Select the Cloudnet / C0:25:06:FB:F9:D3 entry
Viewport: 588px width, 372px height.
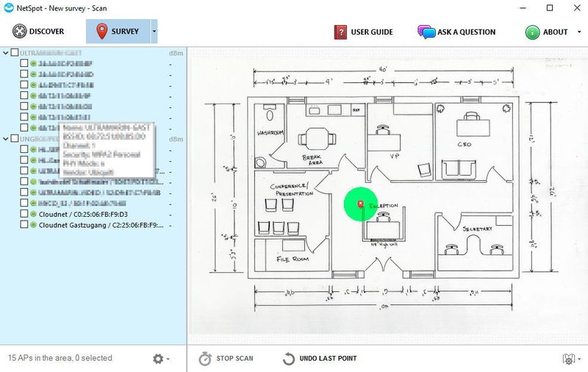click(x=83, y=214)
